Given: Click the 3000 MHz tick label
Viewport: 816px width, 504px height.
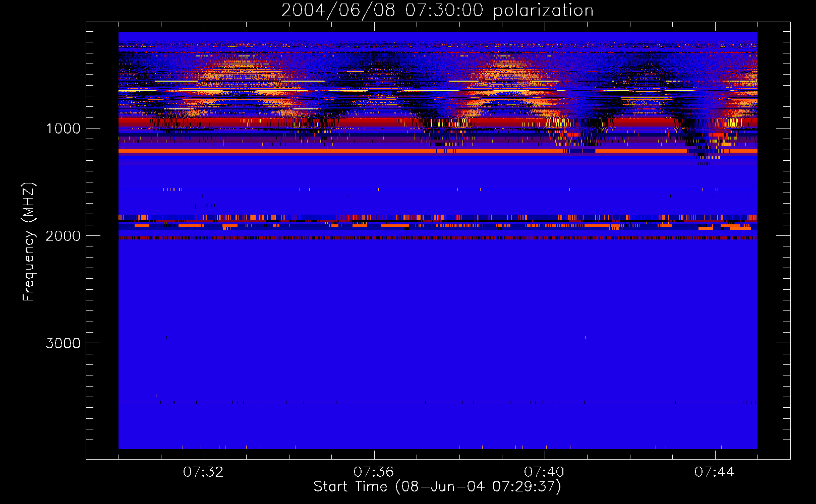Looking at the screenshot, I should [63, 343].
